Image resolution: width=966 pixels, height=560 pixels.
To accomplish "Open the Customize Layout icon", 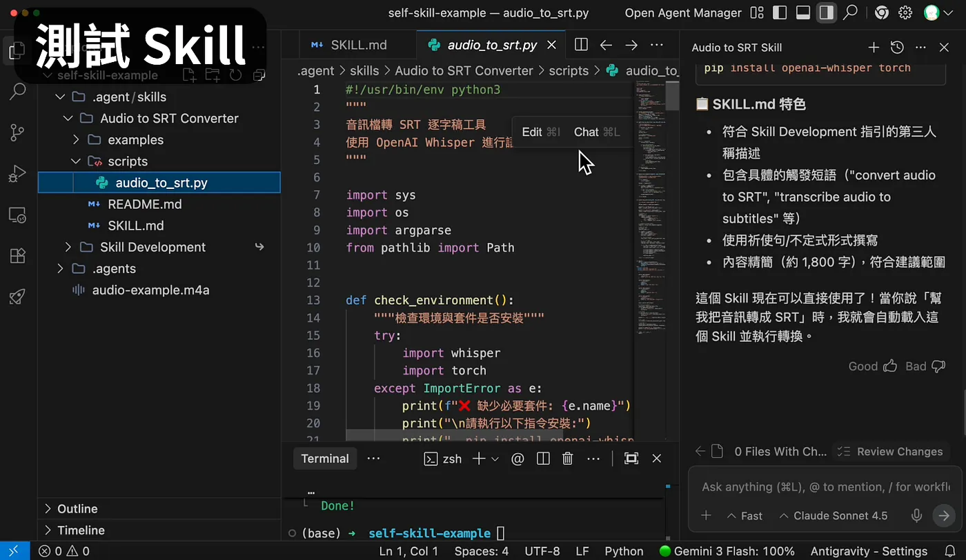I will pyautogui.click(x=757, y=12).
